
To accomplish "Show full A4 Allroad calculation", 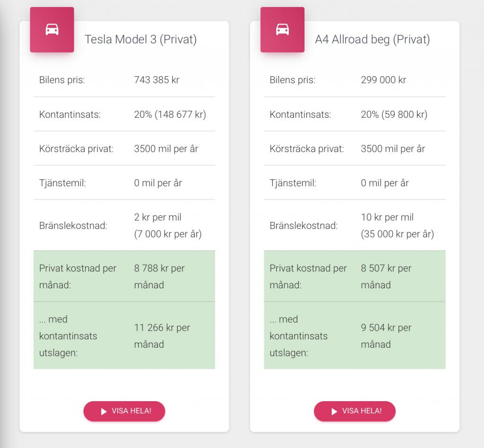I will (x=354, y=411).
